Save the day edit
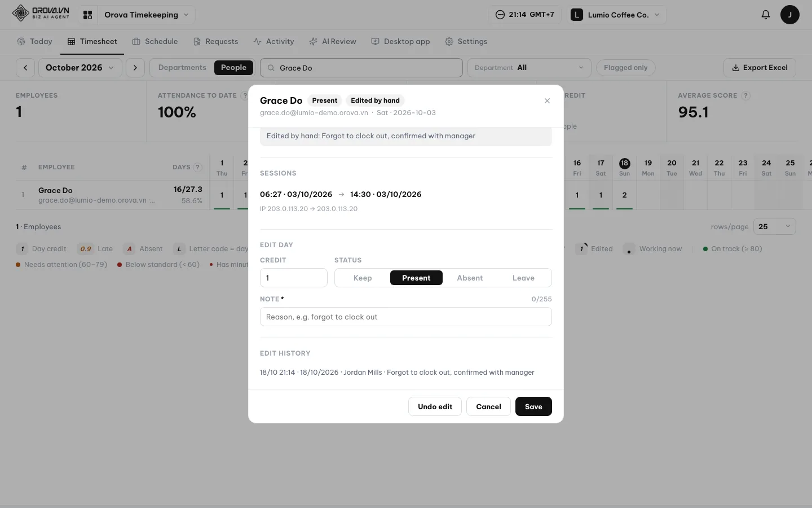Image resolution: width=812 pixels, height=508 pixels. tap(533, 406)
